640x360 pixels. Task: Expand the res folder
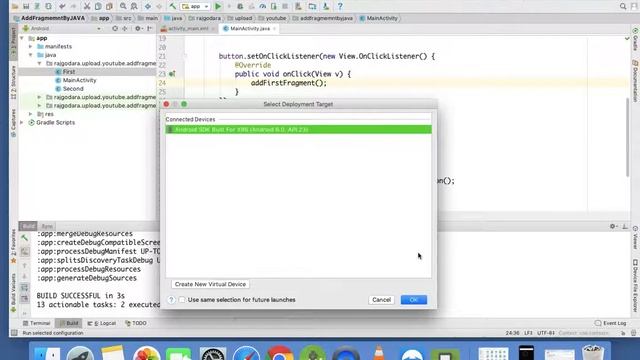click(31, 114)
